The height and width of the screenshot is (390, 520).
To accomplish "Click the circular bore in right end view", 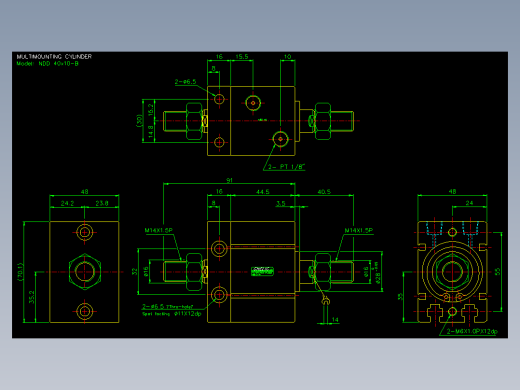I will [x=452, y=272].
